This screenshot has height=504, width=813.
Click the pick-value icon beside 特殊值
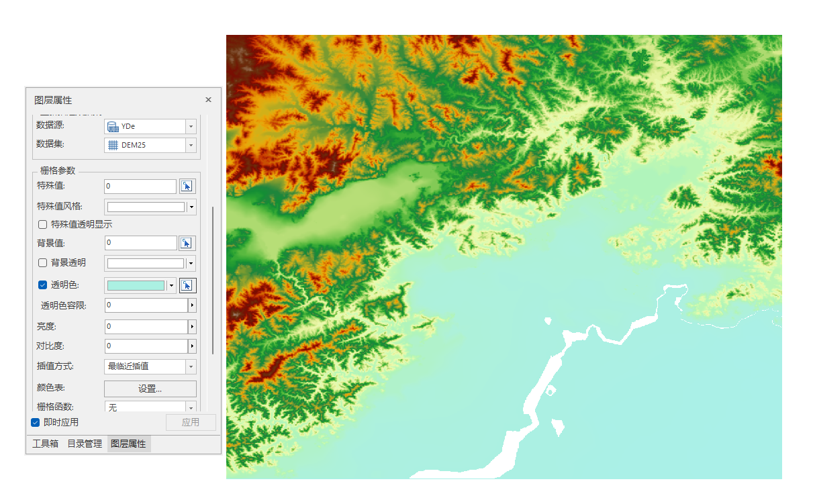(x=187, y=187)
